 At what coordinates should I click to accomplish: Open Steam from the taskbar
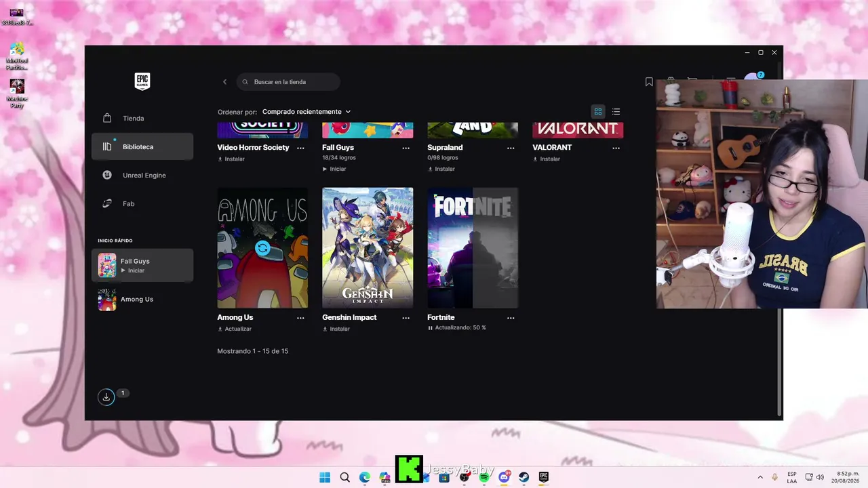coord(524,477)
